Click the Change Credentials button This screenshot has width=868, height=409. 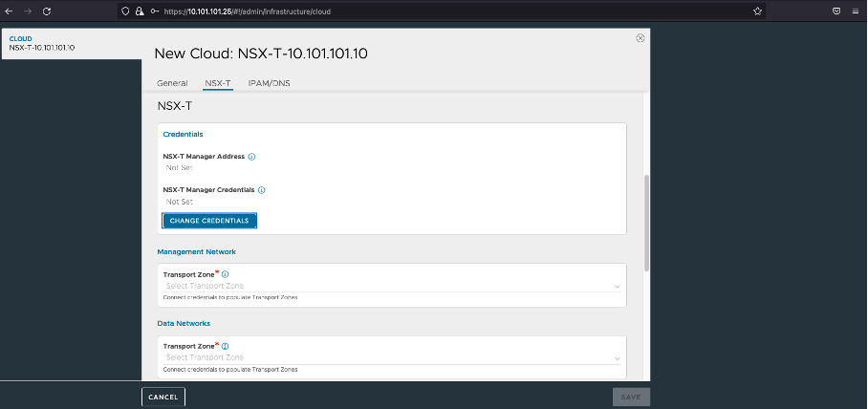tap(209, 221)
